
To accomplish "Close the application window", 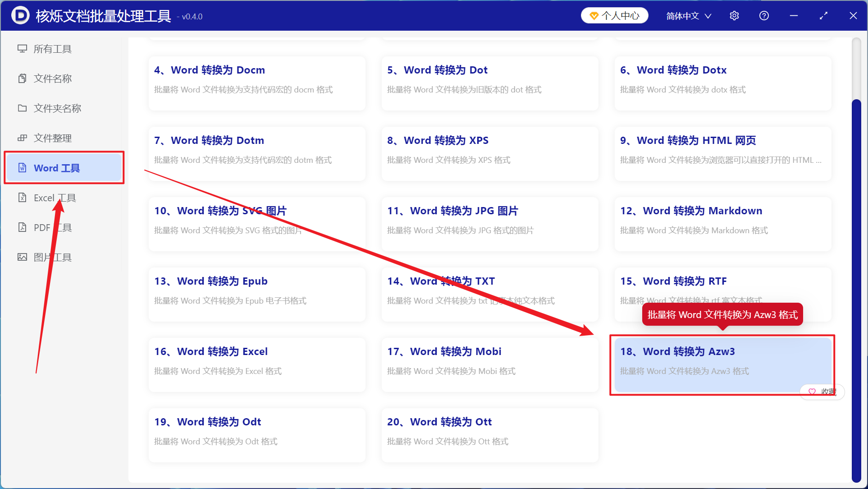I will [853, 16].
